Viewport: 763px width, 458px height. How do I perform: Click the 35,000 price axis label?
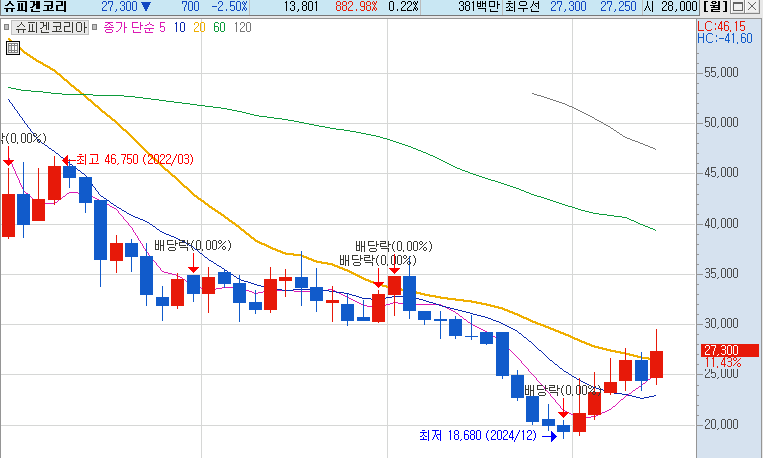[721, 274]
